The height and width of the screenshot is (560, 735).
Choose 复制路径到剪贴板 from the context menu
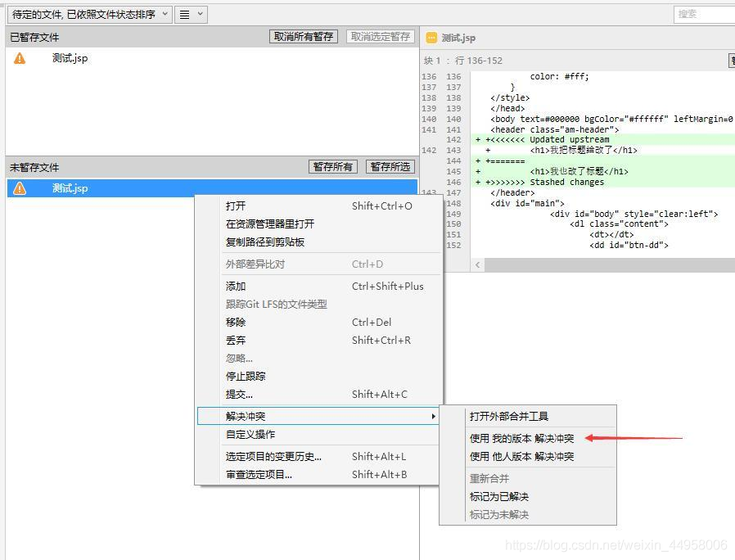click(265, 242)
